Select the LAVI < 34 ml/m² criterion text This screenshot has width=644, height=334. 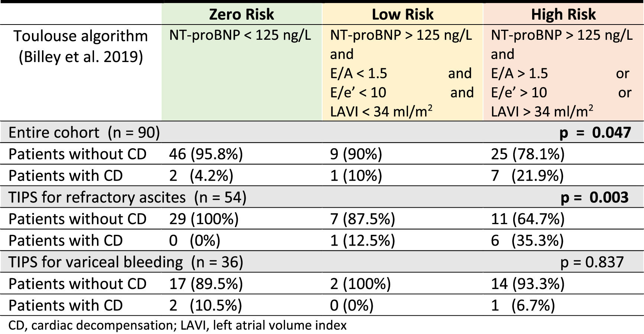click(381, 111)
